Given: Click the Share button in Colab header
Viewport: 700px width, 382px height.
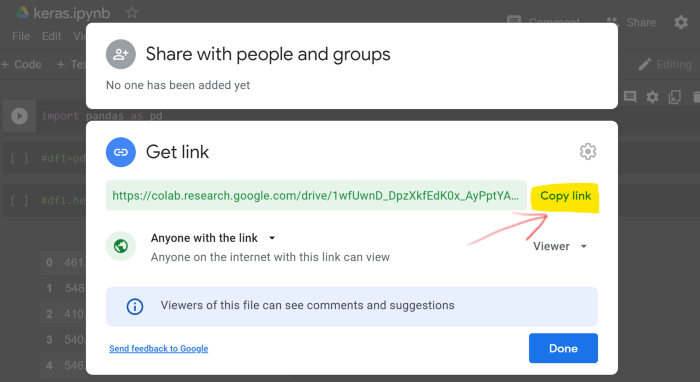Looking at the screenshot, I should pos(631,22).
